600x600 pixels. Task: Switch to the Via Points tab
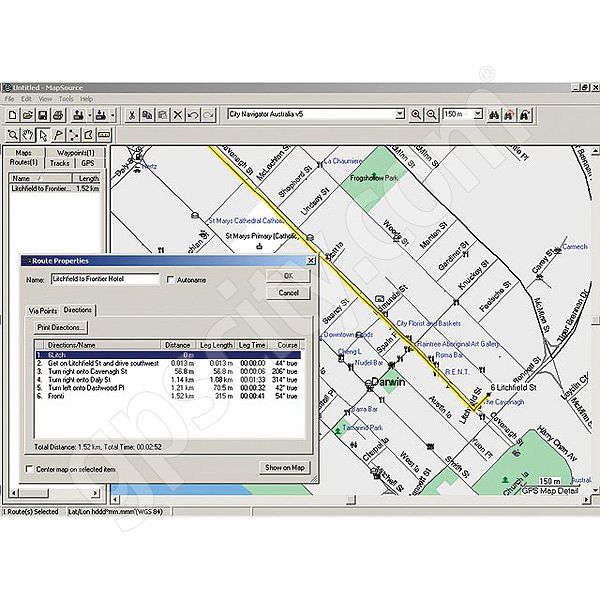(43, 311)
